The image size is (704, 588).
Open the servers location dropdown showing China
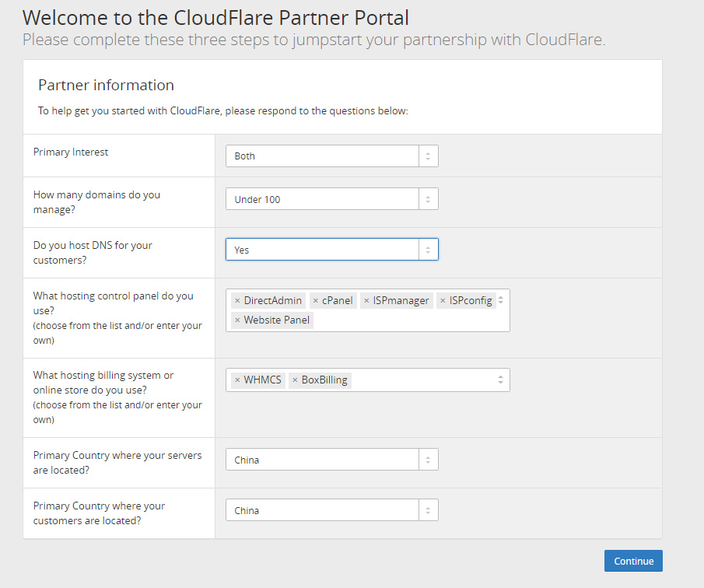coord(327,459)
